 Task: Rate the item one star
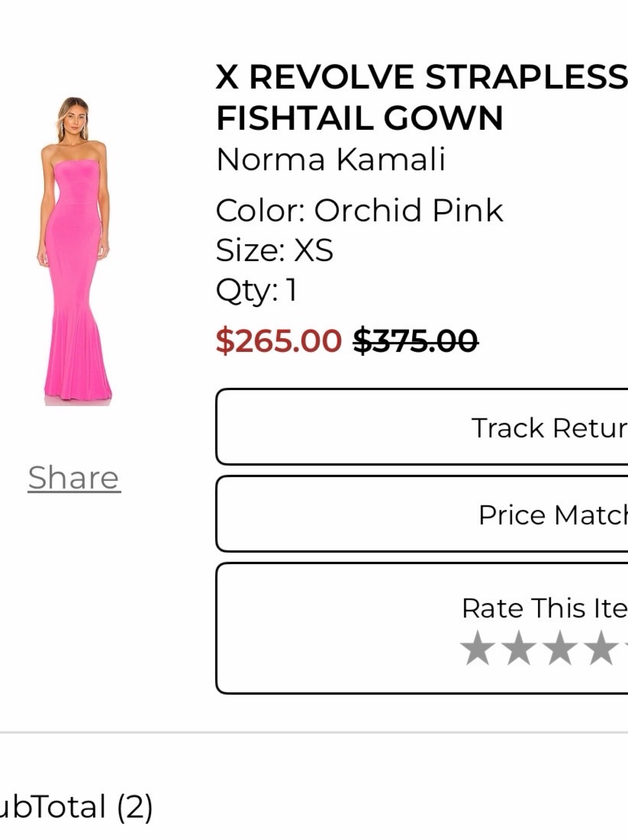pyautogui.click(x=477, y=648)
